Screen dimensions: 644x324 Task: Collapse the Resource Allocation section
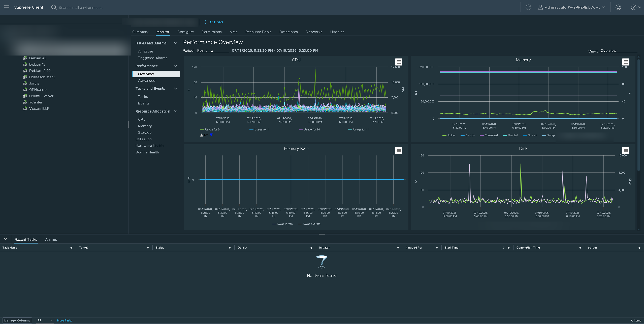click(176, 111)
